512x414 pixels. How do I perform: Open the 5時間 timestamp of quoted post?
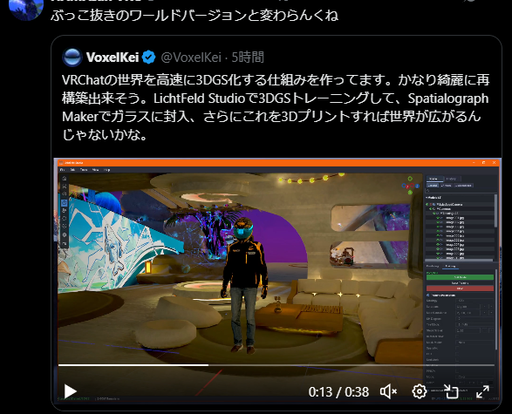(248, 57)
